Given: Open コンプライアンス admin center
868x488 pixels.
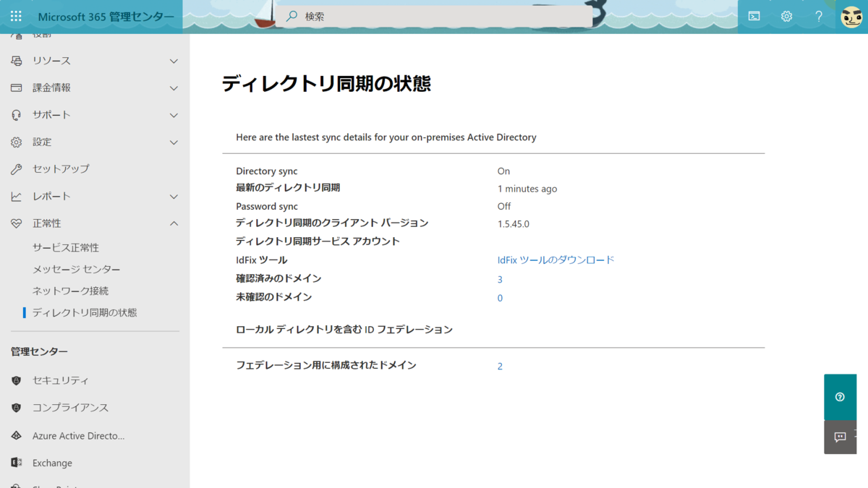Looking at the screenshot, I should click(x=70, y=408).
